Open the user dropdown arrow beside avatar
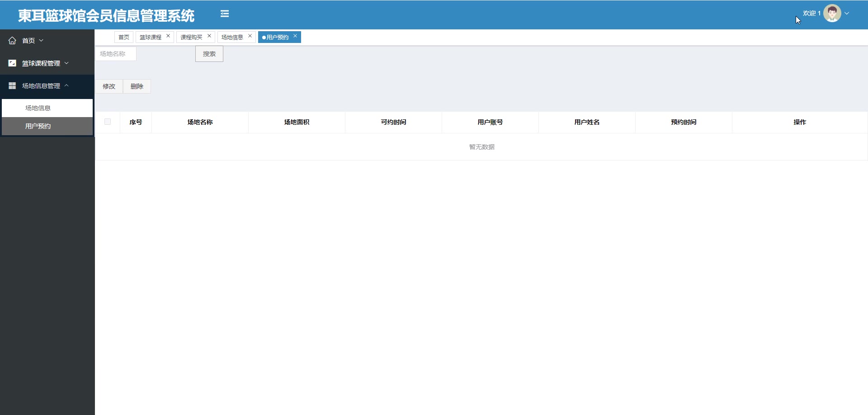 (x=847, y=14)
